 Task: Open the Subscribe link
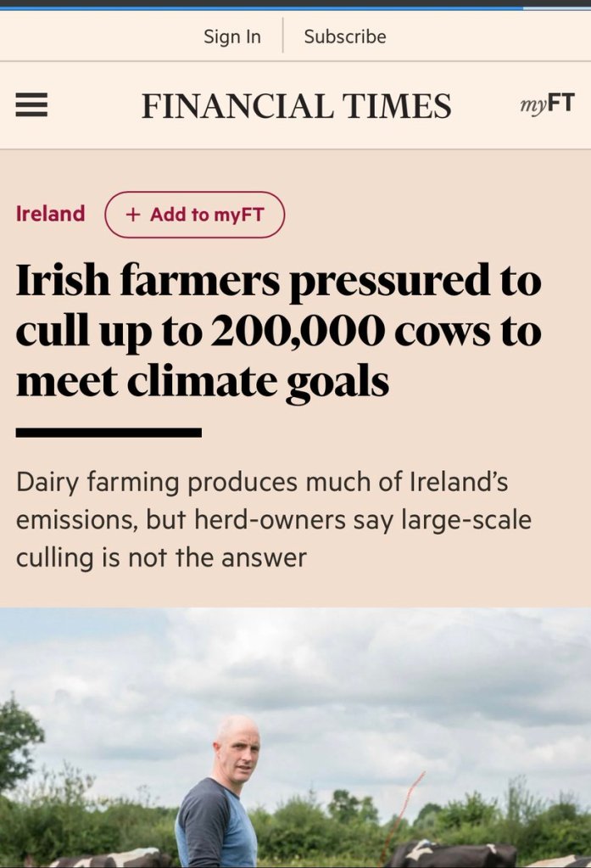tap(344, 36)
